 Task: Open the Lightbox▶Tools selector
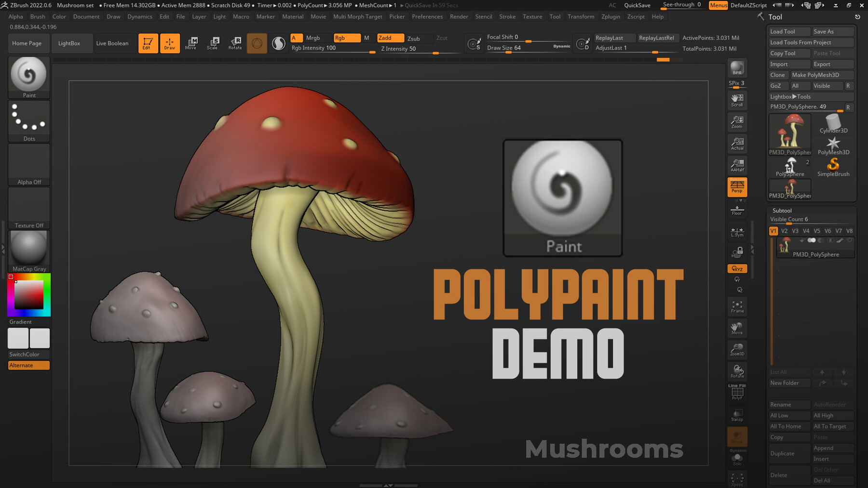(791, 96)
